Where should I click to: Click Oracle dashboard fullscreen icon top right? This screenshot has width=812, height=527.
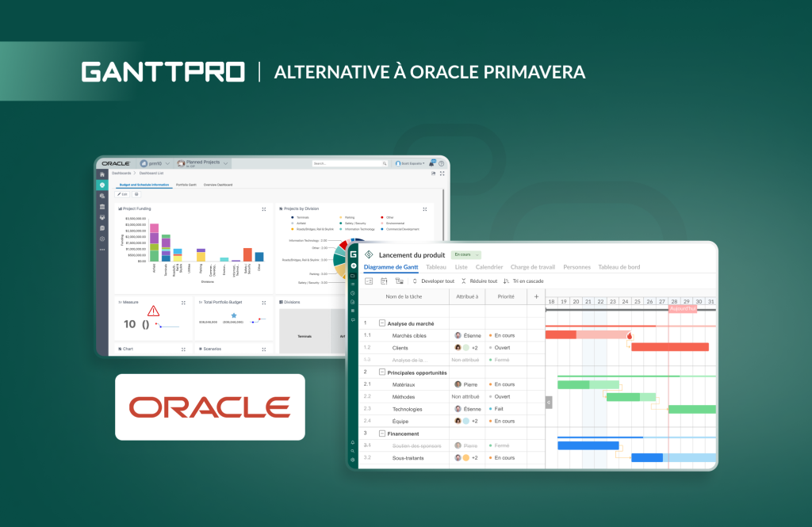point(442,174)
